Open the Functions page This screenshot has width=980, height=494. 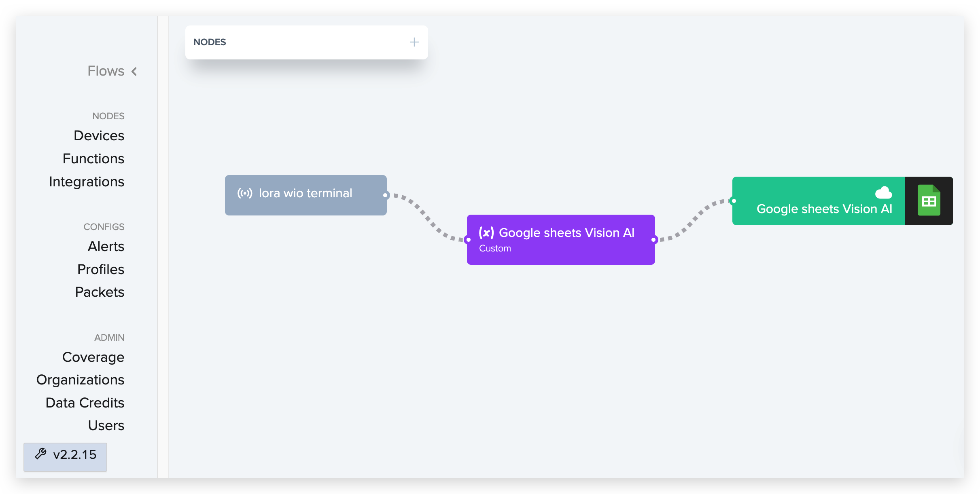93,158
